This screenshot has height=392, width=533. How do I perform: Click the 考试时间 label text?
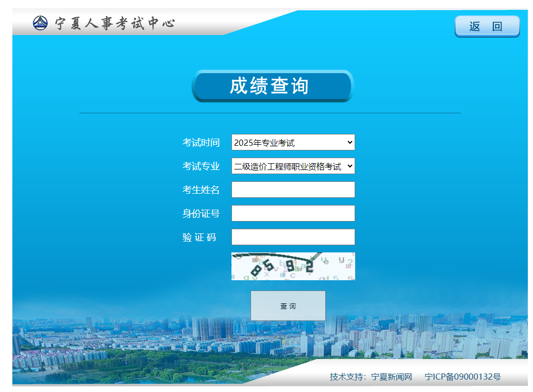point(201,142)
